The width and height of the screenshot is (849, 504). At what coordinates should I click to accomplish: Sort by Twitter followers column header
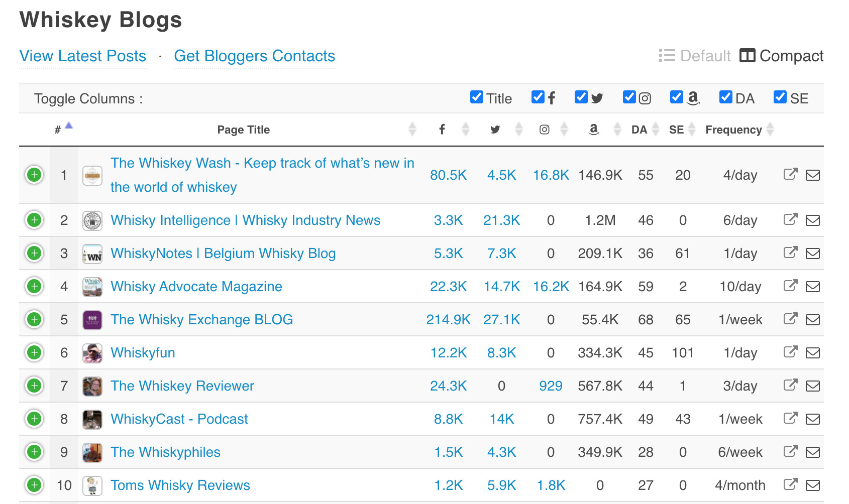coord(495,130)
